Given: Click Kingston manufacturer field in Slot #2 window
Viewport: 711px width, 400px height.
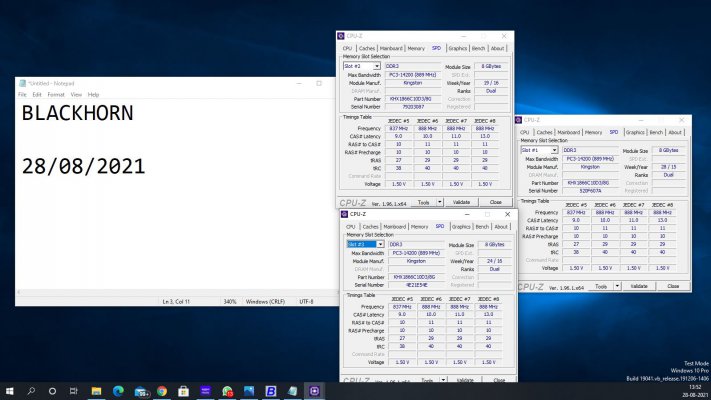Looking at the screenshot, I should [x=413, y=83].
